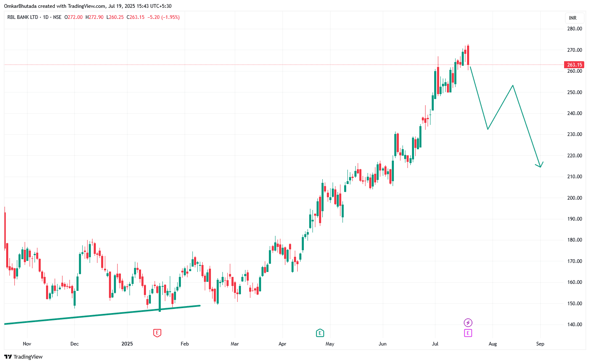Click the 210.00 price axis label

[x=574, y=177]
